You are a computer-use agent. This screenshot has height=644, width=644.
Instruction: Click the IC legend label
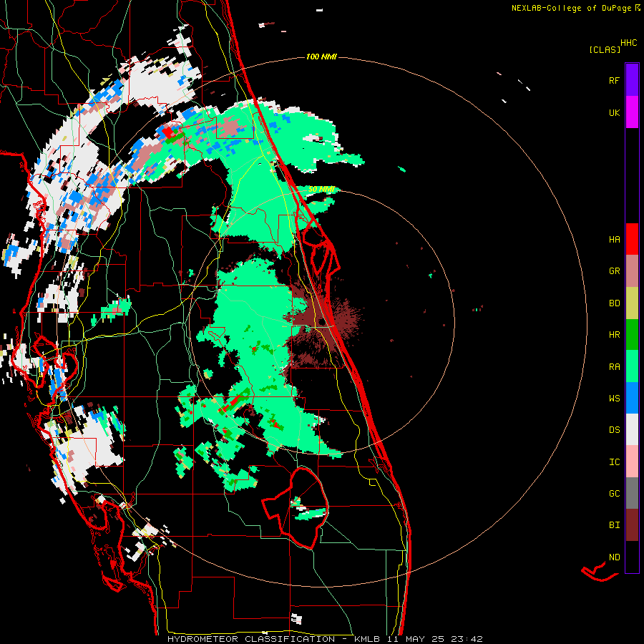point(614,462)
